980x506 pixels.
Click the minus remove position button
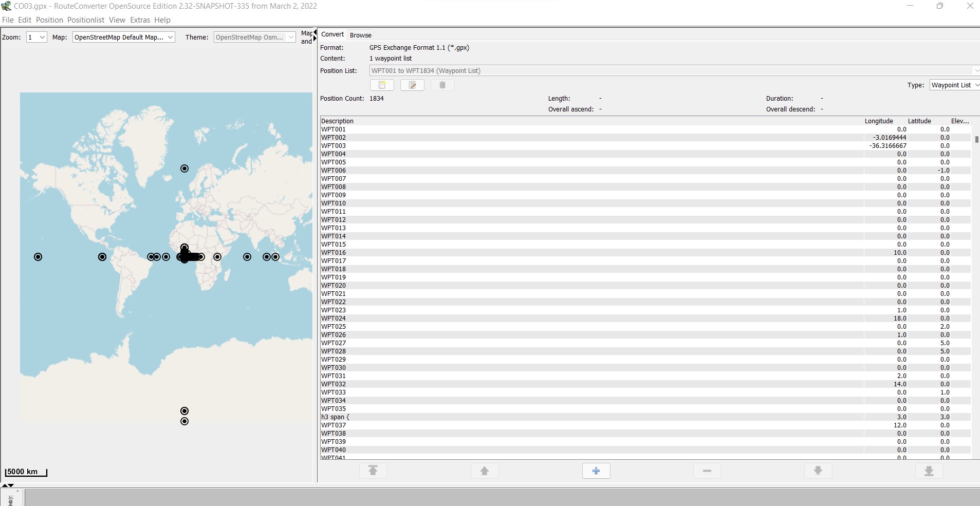[x=707, y=471]
